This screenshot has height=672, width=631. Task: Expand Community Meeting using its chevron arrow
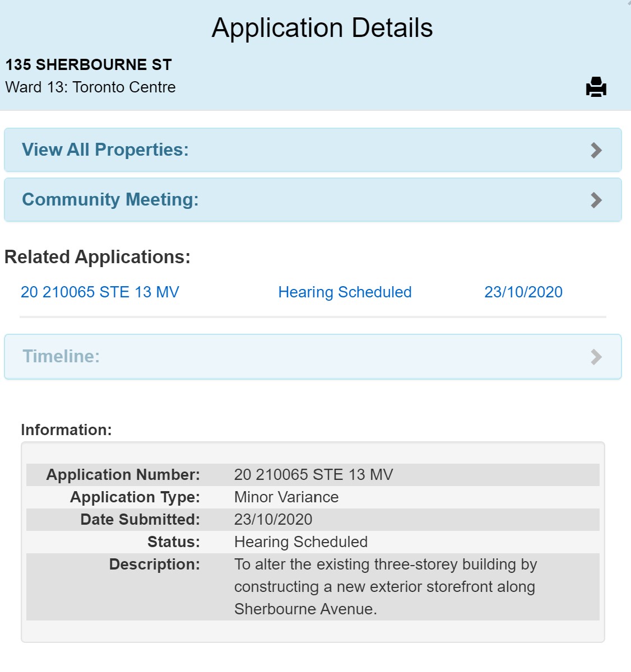pos(596,200)
